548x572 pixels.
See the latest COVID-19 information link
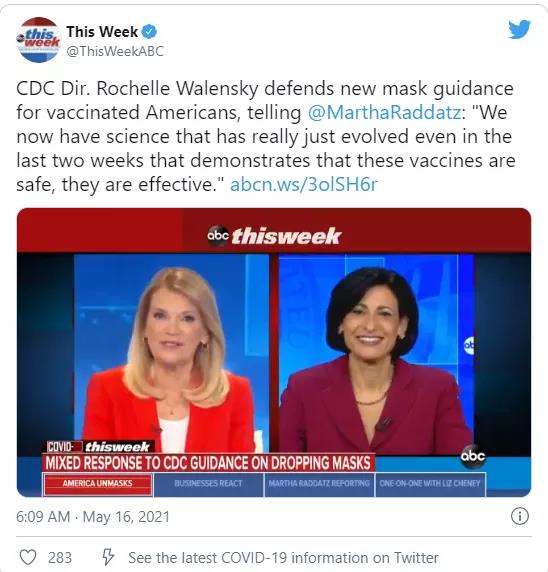[283, 558]
